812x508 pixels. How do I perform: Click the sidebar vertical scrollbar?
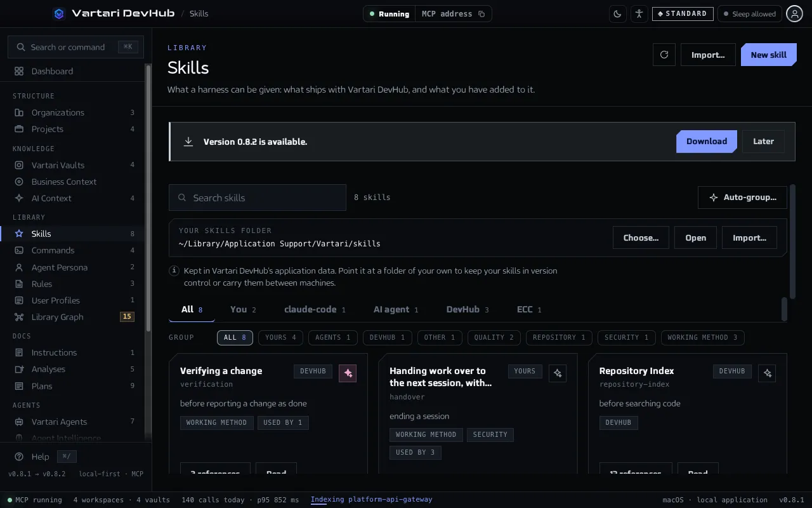(148, 197)
